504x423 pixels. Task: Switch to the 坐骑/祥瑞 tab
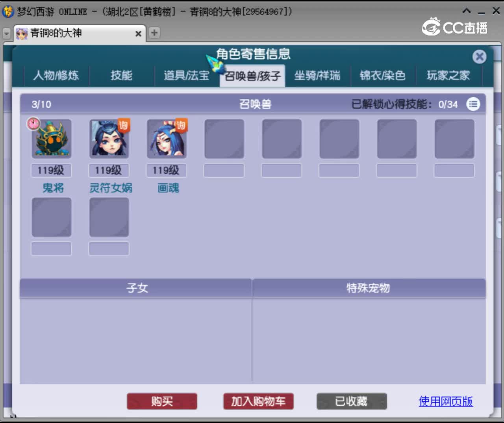click(x=317, y=75)
